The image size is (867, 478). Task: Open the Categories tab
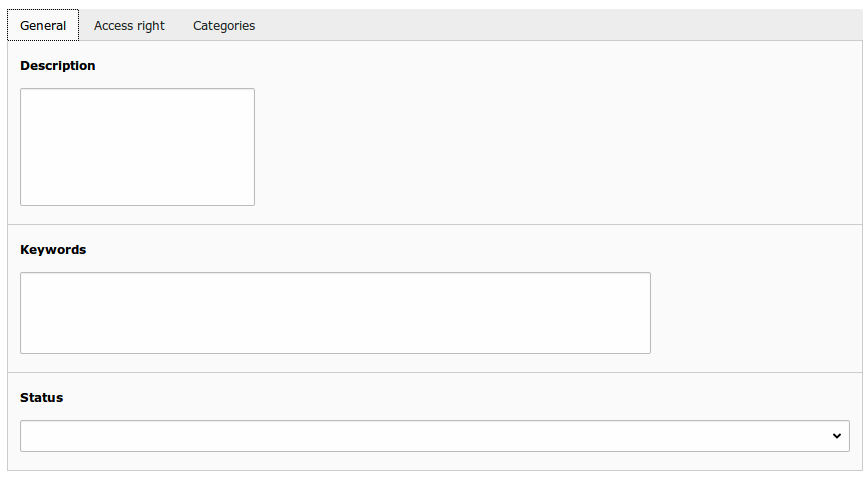pyautogui.click(x=224, y=25)
